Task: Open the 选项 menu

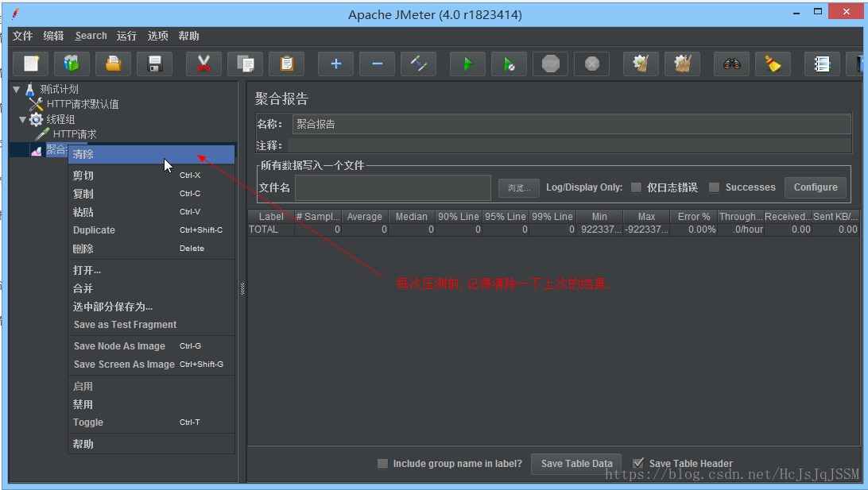Action: (157, 36)
